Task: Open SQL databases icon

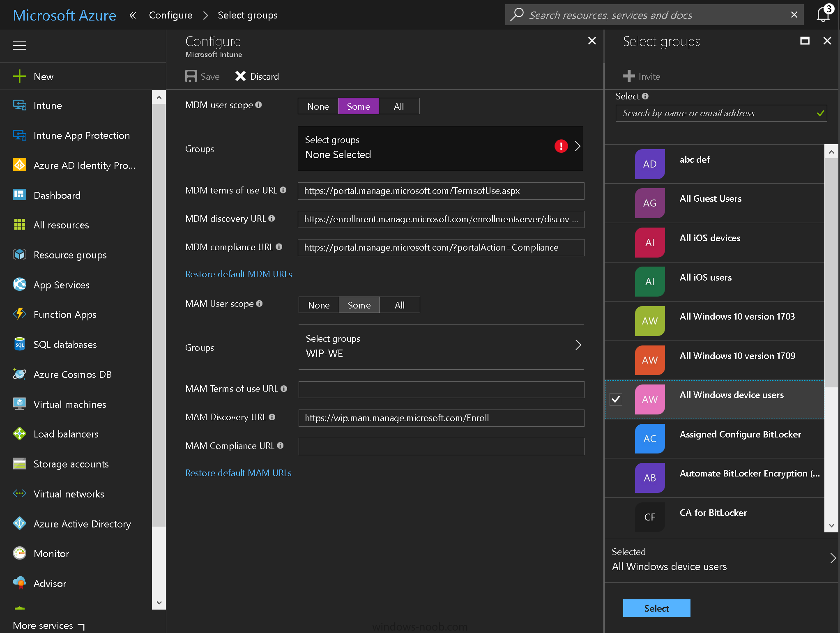Action: tap(19, 344)
